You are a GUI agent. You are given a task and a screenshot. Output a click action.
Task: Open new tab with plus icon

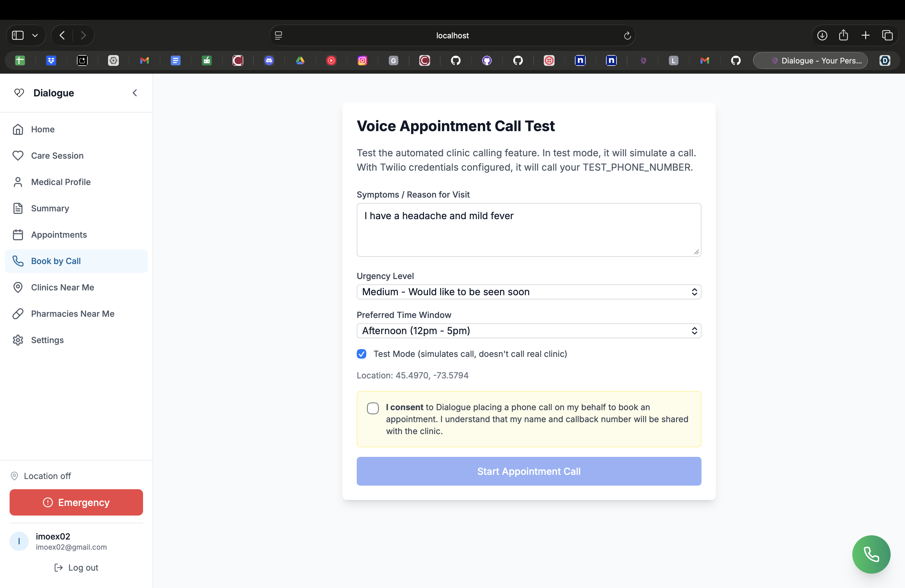865,35
